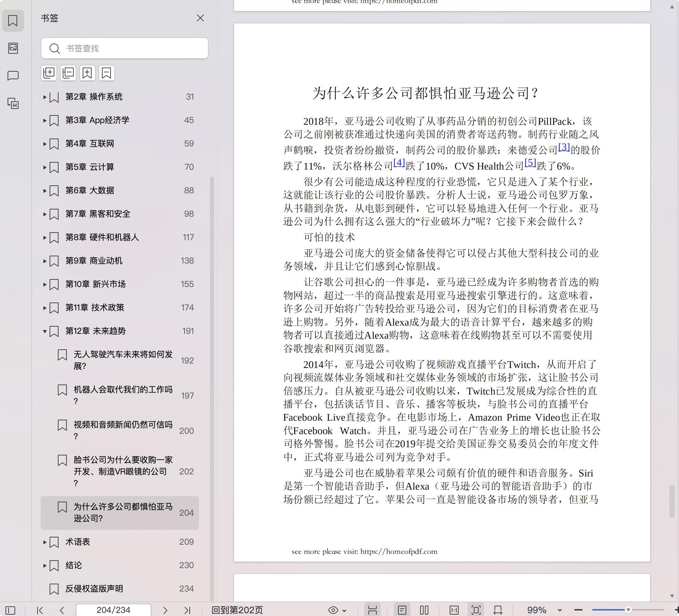Toggle the fit-page view icon
This screenshot has width=679, height=616.
tap(476, 610)
